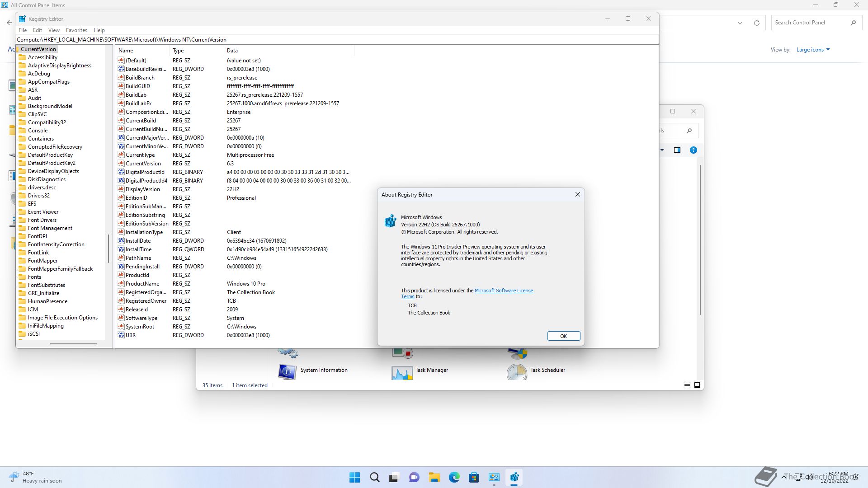The image size is (868, 488).
Task: Select the CurrentBuild value entry
Action: 141,121
